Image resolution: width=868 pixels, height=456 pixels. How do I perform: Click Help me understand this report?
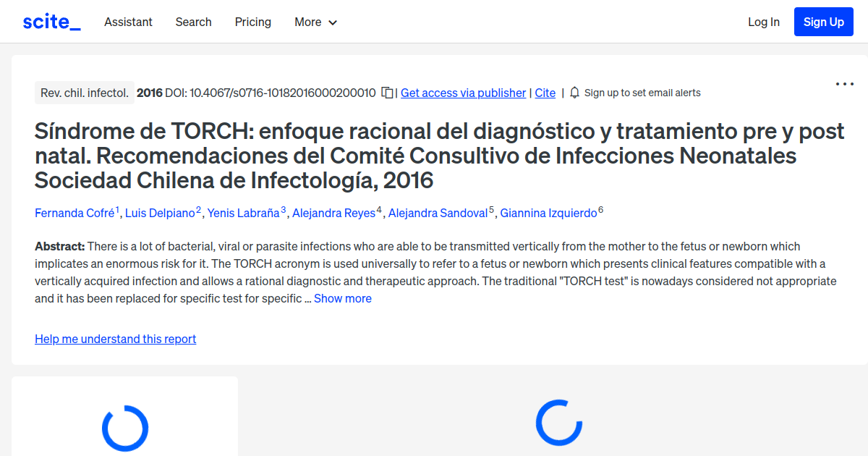point(115,339)
